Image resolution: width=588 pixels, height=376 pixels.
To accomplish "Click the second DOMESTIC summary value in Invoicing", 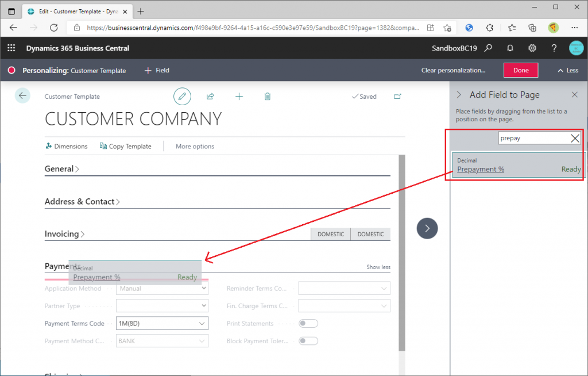I will coord(370,234).
